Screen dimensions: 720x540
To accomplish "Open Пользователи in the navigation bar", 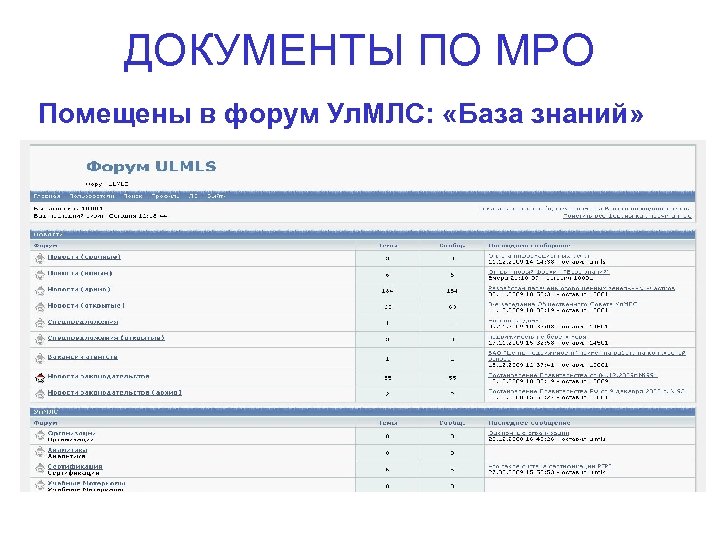I will pyautogui.click(x=92, y=196).
